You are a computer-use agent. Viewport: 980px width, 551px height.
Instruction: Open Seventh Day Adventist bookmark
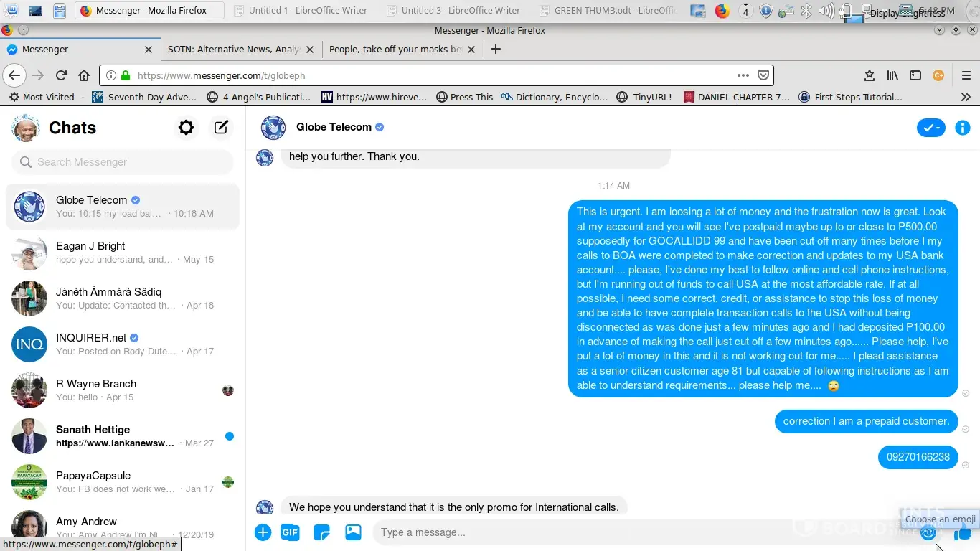pyautogui.click(x=143, y=97)
